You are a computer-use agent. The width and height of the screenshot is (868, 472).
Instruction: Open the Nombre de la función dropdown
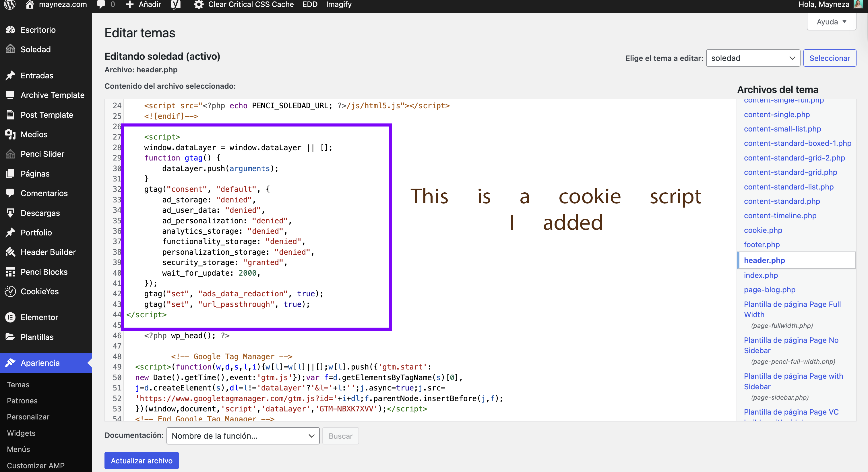pos(243,436)
